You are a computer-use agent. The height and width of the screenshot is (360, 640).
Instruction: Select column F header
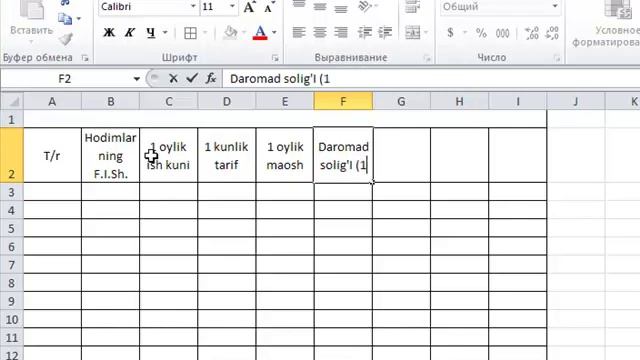tap(343, 102)
